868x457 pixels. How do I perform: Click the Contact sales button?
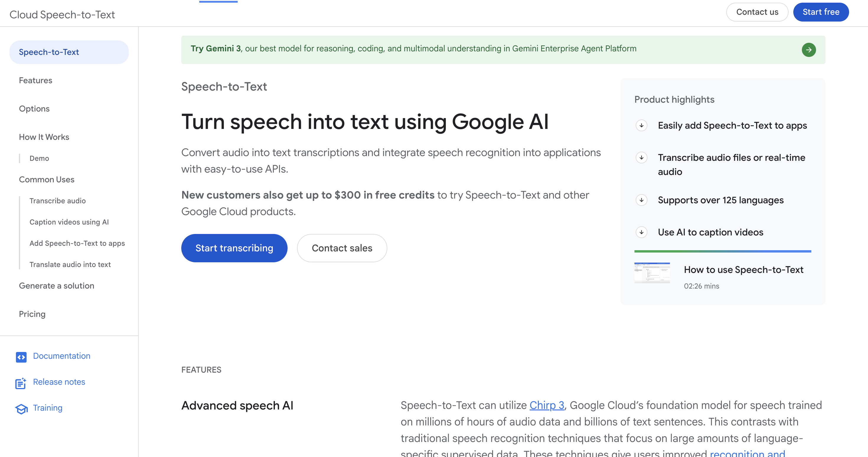(342, 248)
